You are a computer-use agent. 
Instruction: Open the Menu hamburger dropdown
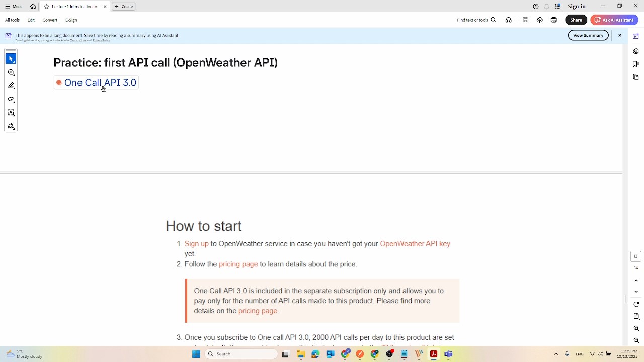tap(14, 7)
